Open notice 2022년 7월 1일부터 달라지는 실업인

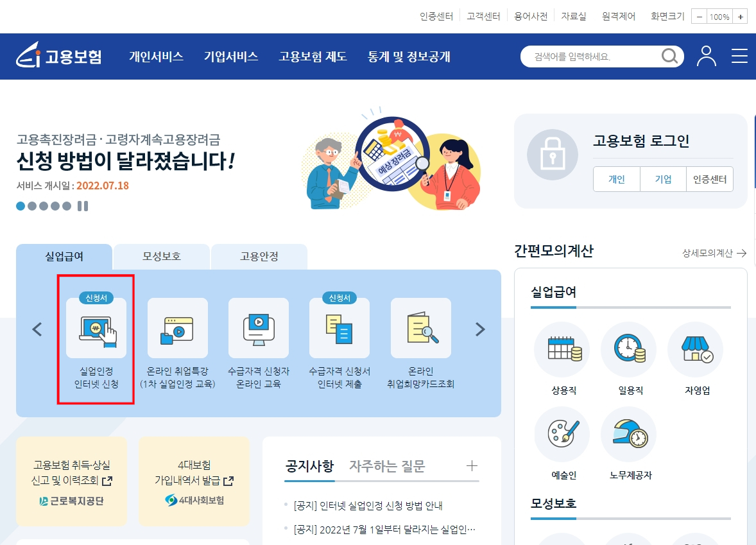pyautogui.click(x=384, y=530)
